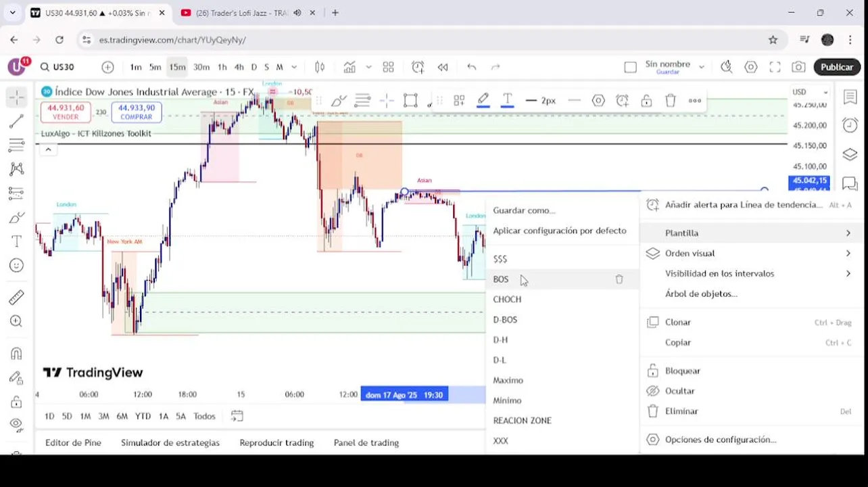Add alert for drawing in floating toolbar
This screenshot has width=868, height=487.
point(623,100)
